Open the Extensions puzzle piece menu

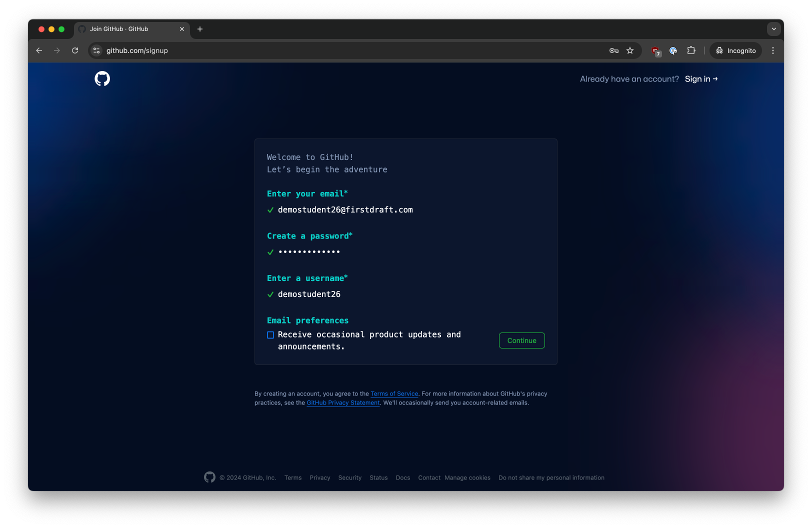coord(691,50)
